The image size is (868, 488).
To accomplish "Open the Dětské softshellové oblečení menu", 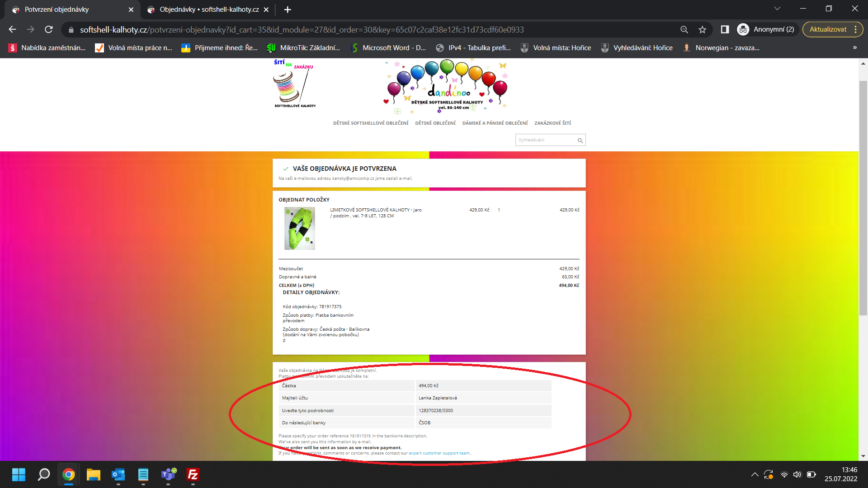I will pos(370,123).
